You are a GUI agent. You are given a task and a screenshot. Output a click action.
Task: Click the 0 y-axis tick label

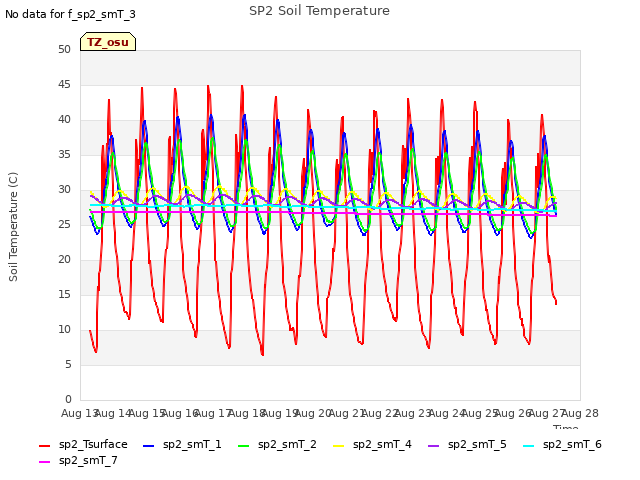(68, 399)
